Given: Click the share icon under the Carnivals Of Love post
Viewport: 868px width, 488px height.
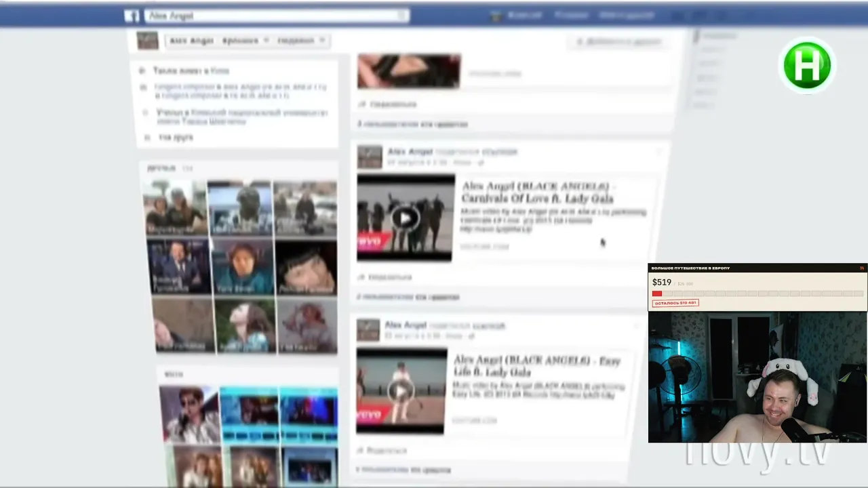Looking at the screenshot, I should click(362, 277).
